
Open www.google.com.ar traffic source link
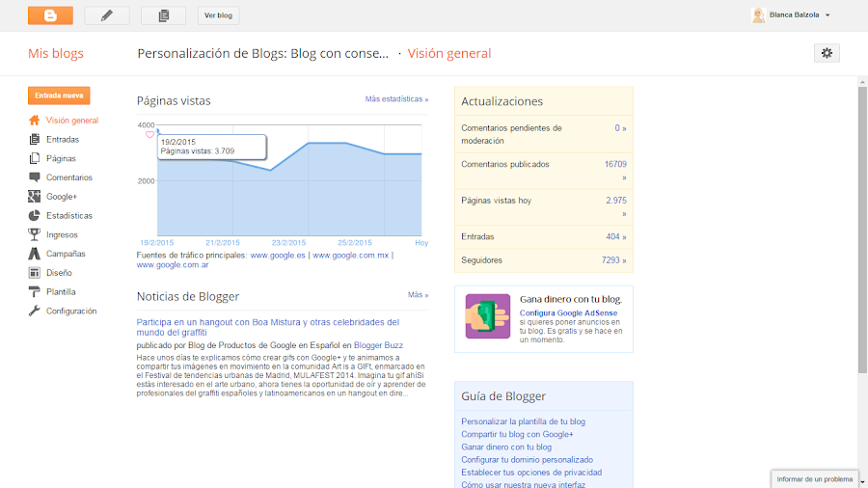coord(173,264)
